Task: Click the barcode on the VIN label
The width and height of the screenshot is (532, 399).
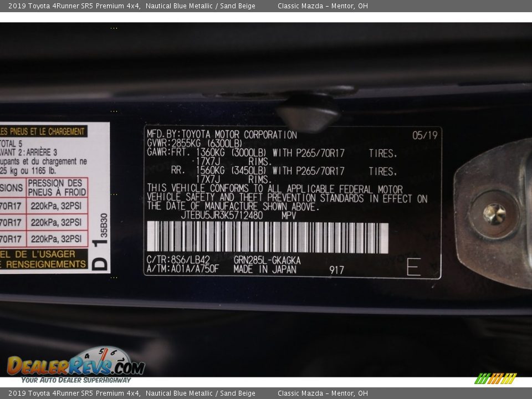Action: (267, 238)
